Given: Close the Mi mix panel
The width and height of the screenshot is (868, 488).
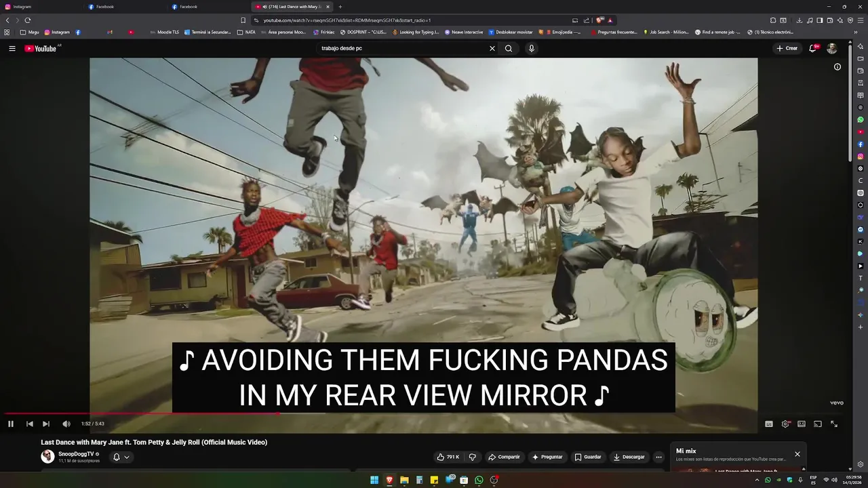Looking at the screenshot, I should (x=797, y=454).
